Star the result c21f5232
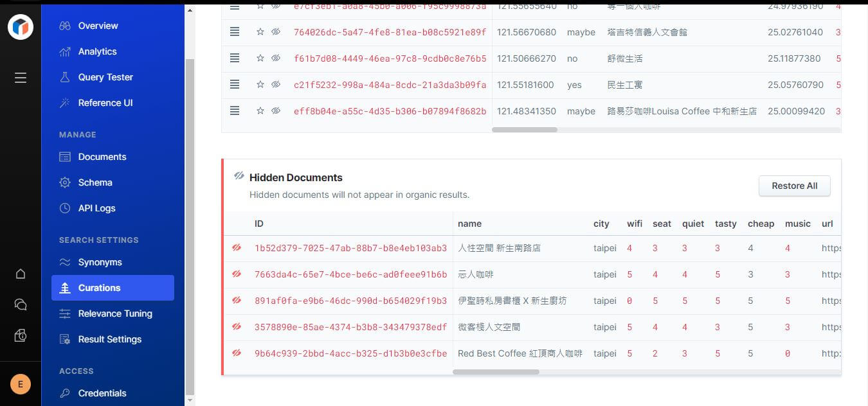 point(260,84)
